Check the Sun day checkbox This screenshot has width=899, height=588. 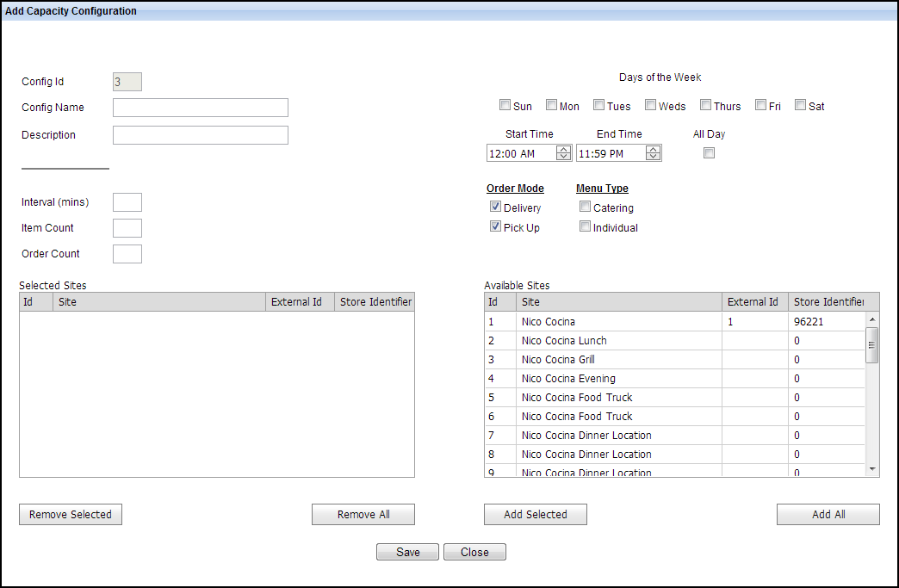pos(505,104)
